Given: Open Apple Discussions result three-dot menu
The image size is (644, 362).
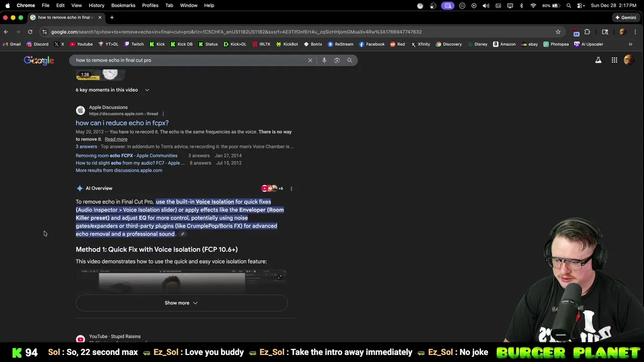Looking at the screenshot, I should click(163, 114).
